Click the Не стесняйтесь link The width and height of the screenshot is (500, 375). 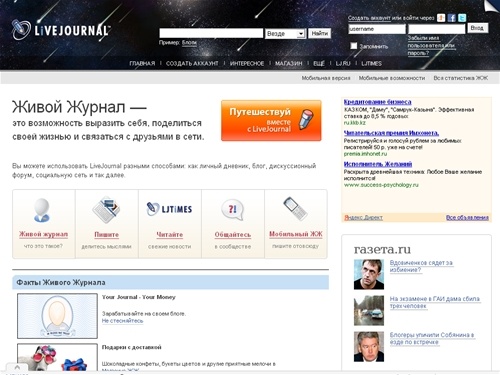point(122,321)
